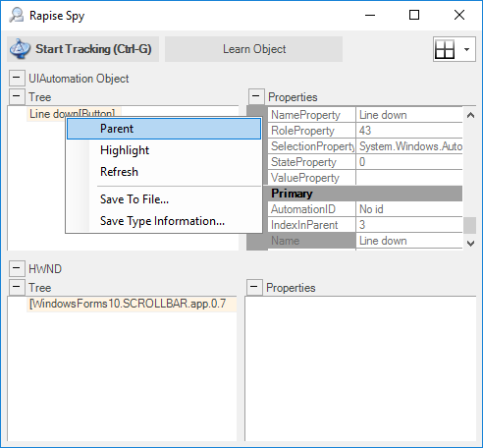Open the layout dropdown arrow

click(466, 49)
